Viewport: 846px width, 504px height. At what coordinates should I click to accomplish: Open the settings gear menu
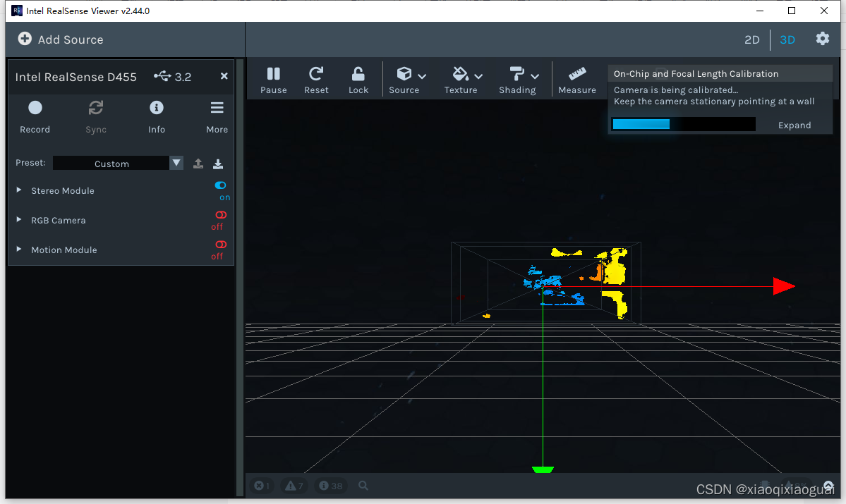tap(822, 39)
